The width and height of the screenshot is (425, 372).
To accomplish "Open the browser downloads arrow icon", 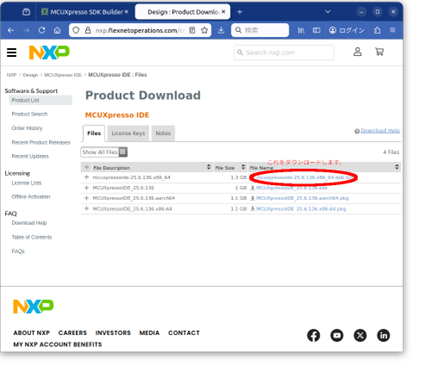I will [x=221, y=30].
